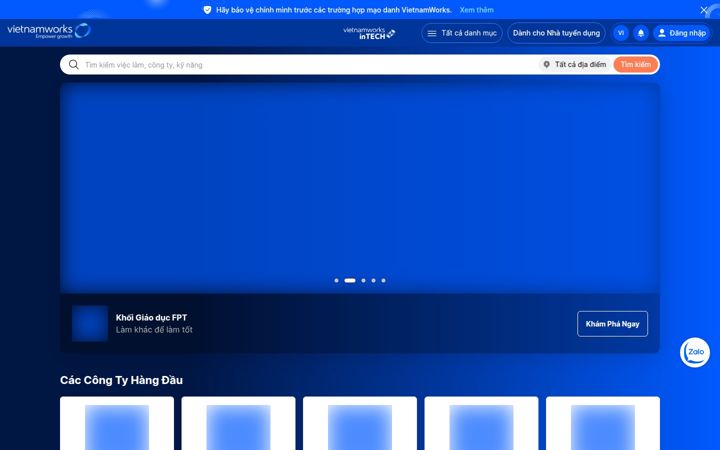Follow the Xem thêm link in banner
Screen dimensions: 720x450
pos(477,10)
